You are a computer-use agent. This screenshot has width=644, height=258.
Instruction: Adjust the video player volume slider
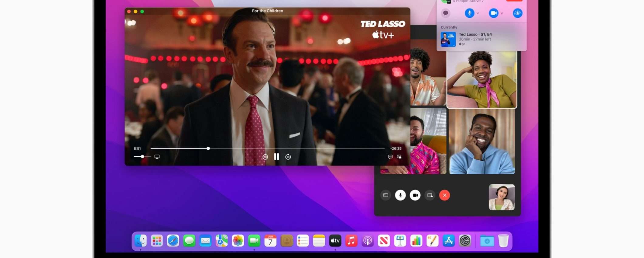click(142, 156)
